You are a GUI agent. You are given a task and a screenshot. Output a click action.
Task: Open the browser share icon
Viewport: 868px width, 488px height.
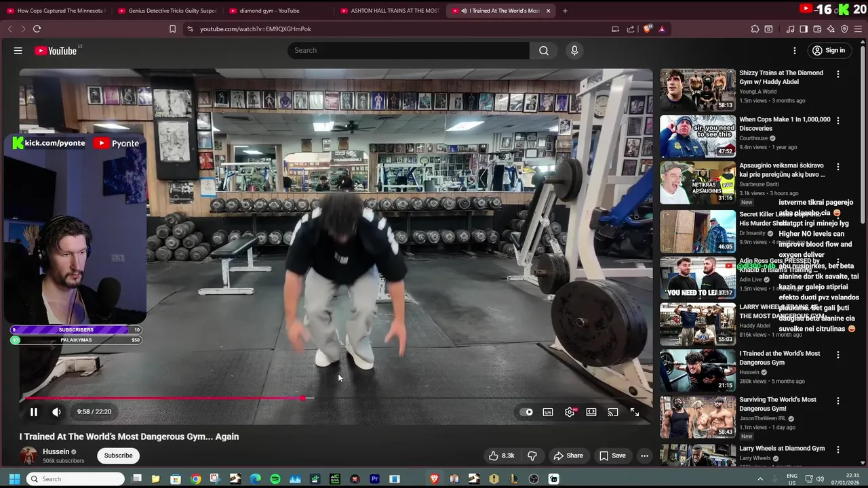point(631,29)
